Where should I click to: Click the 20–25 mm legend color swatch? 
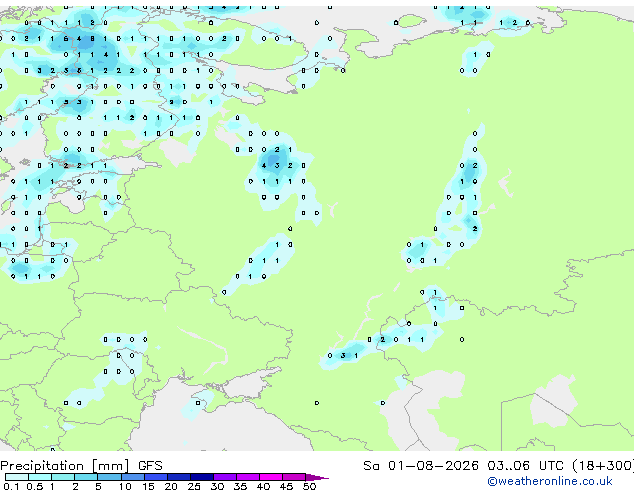click(x=179, y=477)
